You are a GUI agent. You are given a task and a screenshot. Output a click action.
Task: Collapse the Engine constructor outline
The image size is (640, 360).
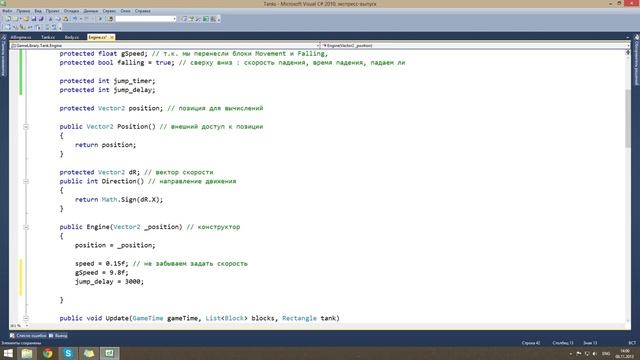pos(26,227)
